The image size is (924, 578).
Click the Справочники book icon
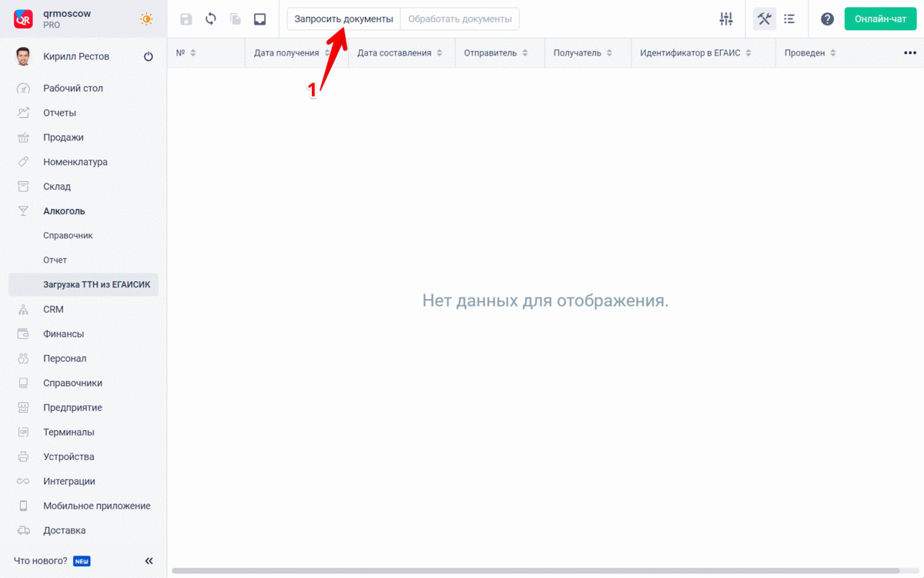point(23,383)
